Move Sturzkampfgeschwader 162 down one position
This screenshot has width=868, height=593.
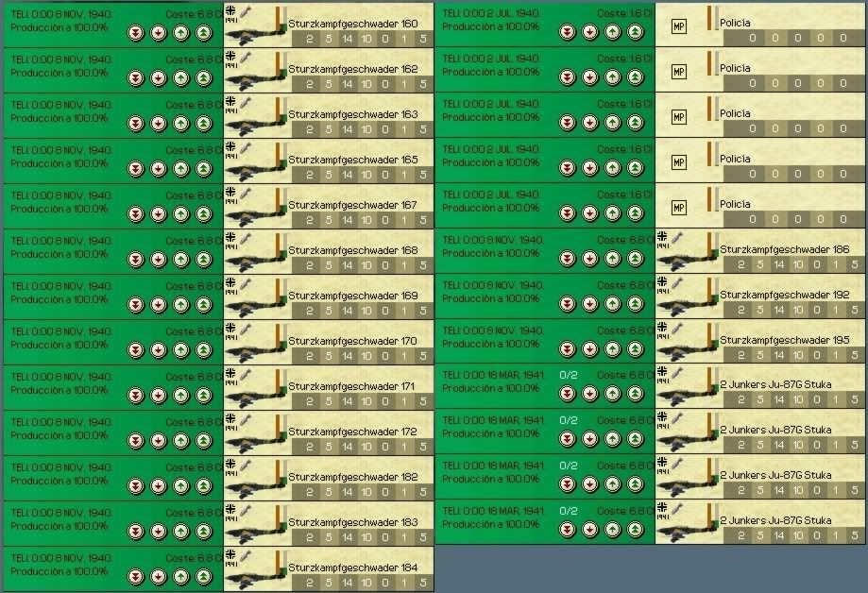click(158, 78)
